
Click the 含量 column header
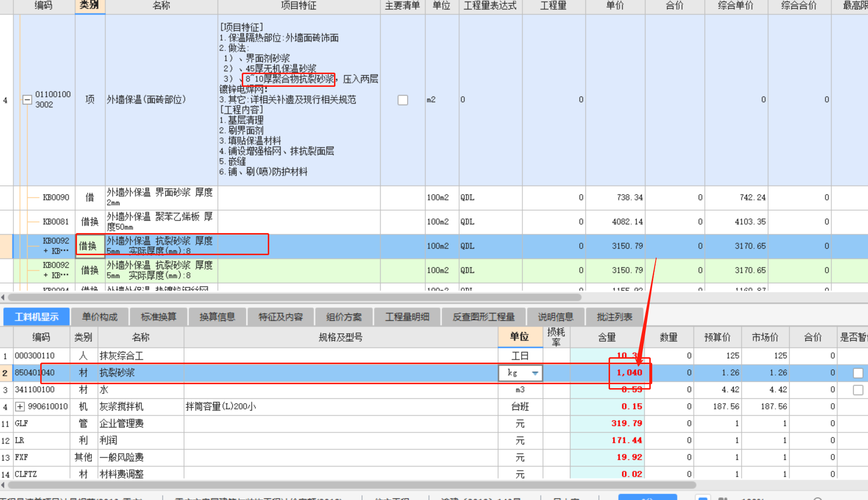[x=607, y=337]
